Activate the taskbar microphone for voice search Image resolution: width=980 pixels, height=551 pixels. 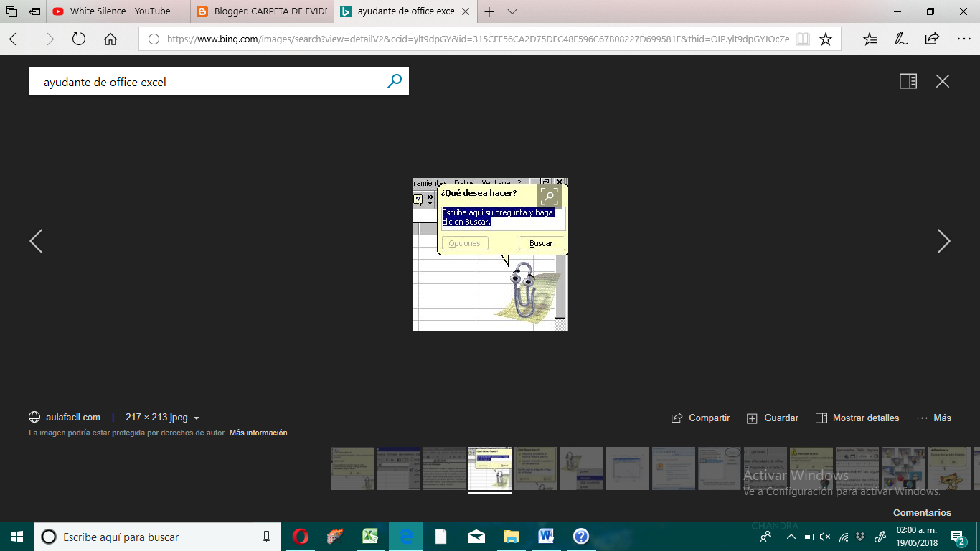(266, 537)
